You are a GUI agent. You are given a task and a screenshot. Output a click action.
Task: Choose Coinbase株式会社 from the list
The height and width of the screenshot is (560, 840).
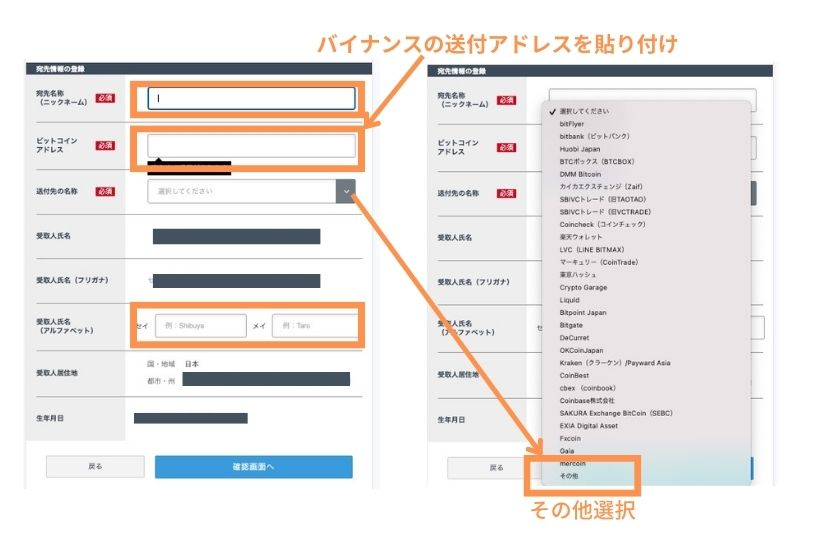(x=587, y=401)
